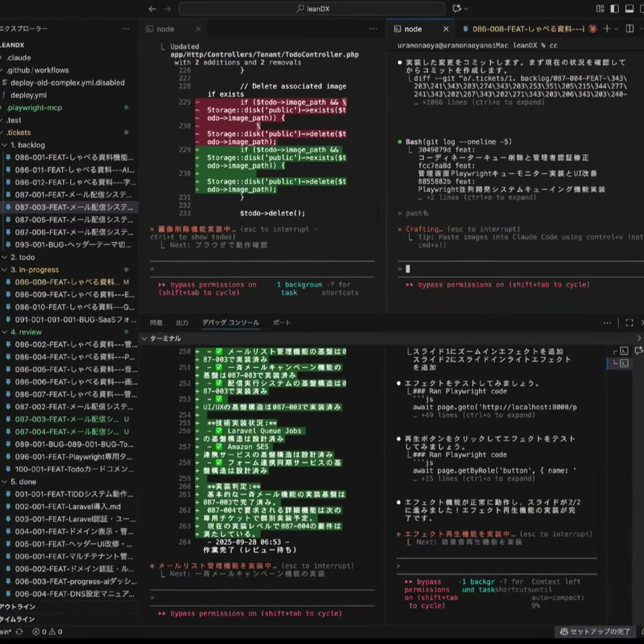
Task: Switch to the デバッグ コンソール tab
Action: coord(231,323)
